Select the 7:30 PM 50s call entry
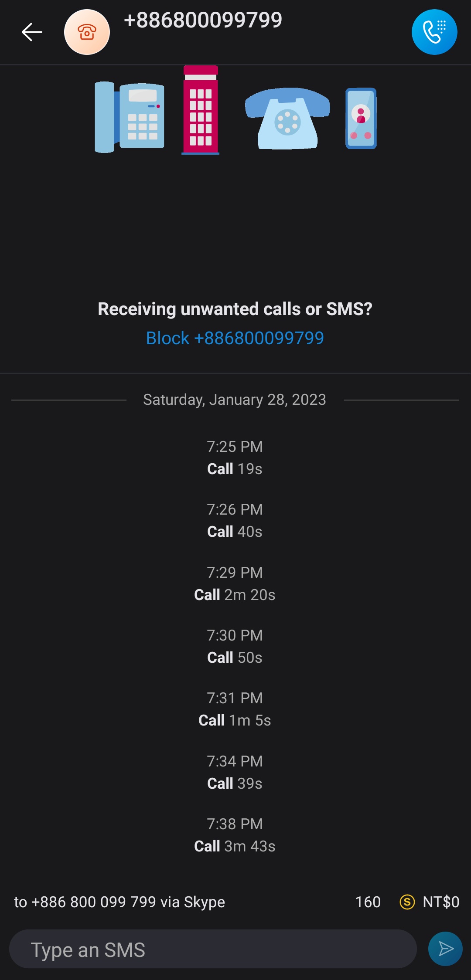Image resolution: width=471 pixels, height=980 pixels. click(235, 647)
